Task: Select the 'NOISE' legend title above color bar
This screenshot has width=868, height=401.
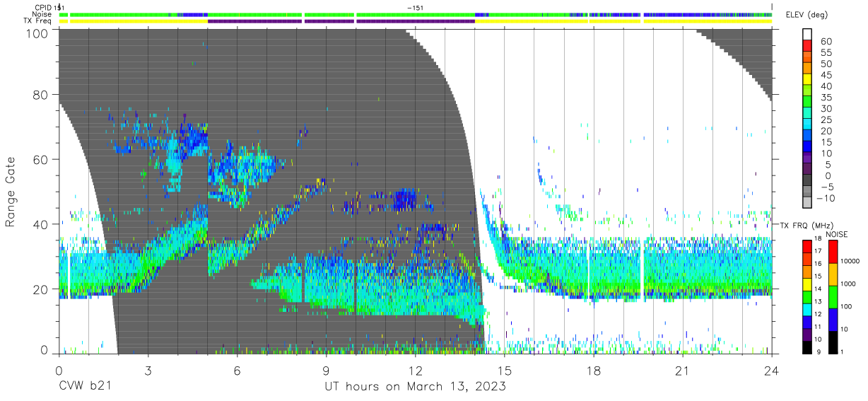Action: [838, 234]
